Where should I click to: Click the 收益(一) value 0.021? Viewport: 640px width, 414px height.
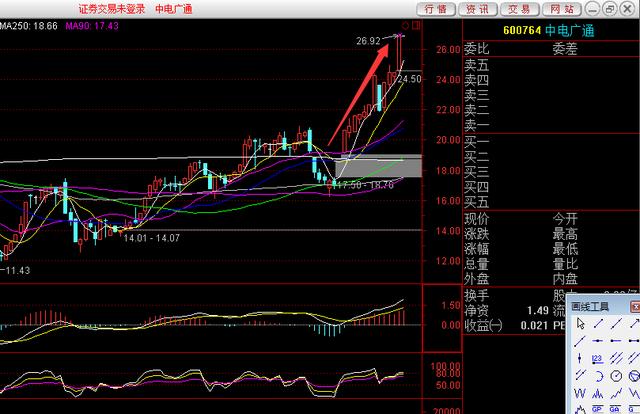coord(534,325)
